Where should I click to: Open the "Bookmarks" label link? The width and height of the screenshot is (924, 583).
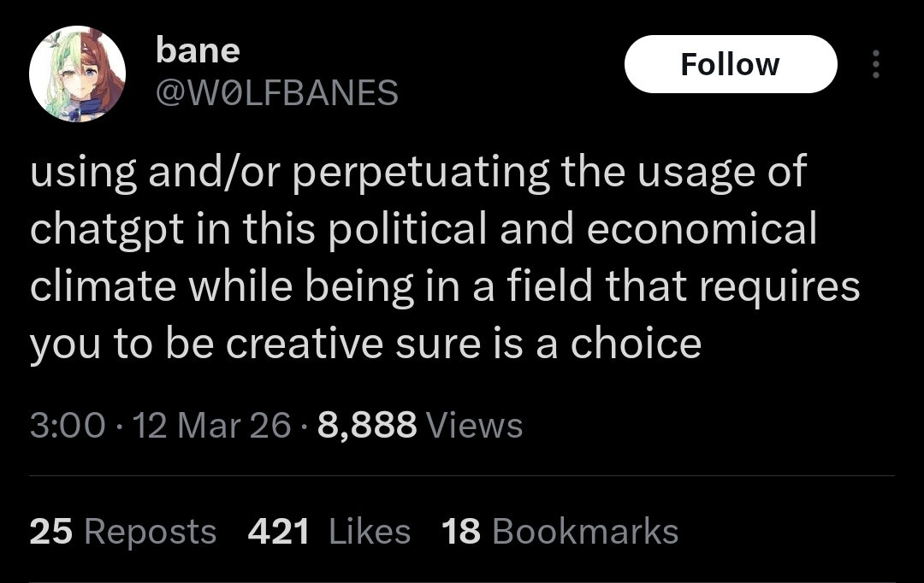tap(585, 532)
